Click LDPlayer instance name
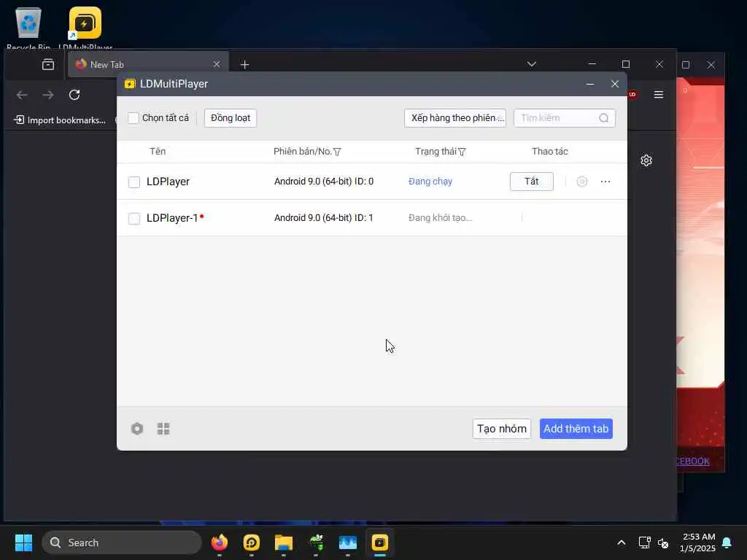Image resolution: width=747 pixels, height=560 pixels. click(168, 182)
